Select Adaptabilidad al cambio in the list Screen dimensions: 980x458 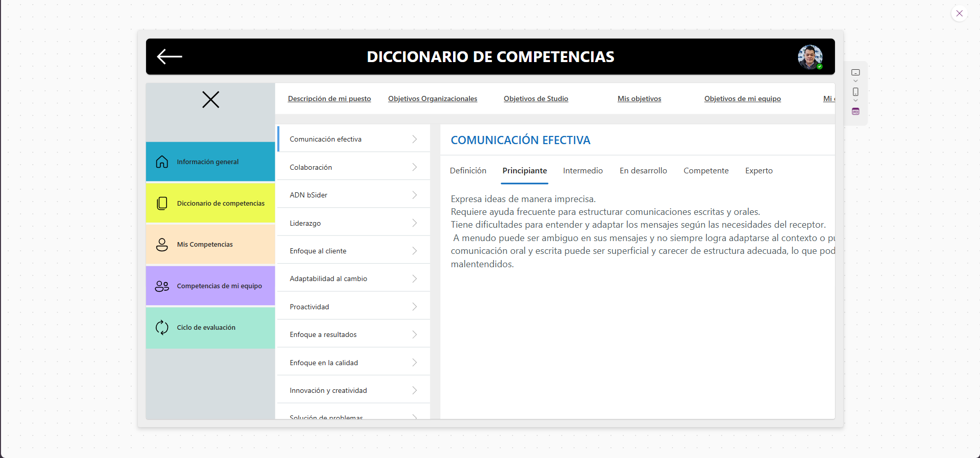(x=354, y=278)
